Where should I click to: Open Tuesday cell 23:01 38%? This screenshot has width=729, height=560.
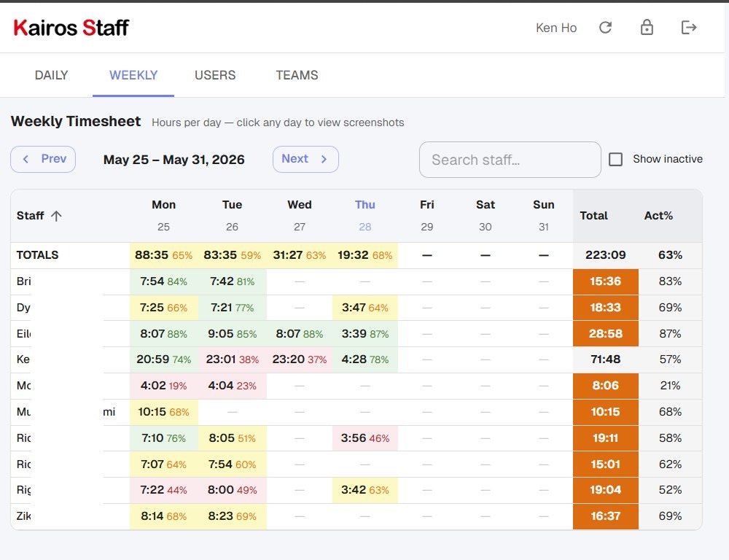pos(232,359)
